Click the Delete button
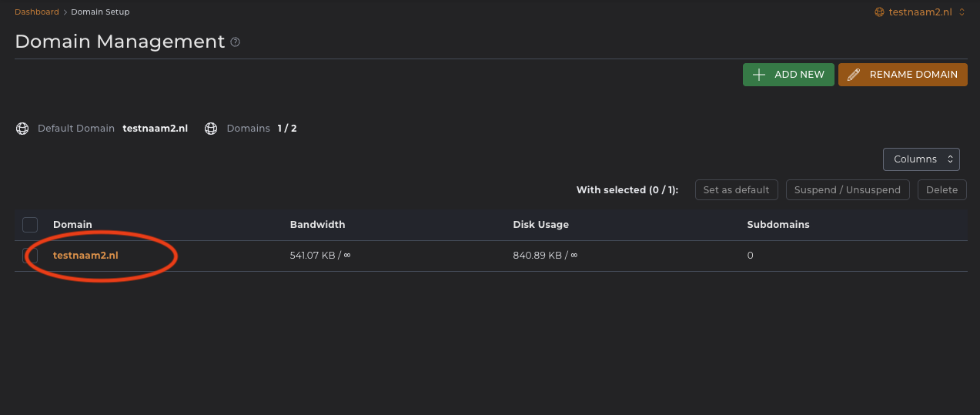Viewport: 980px width, 415px height. point(942,190)
